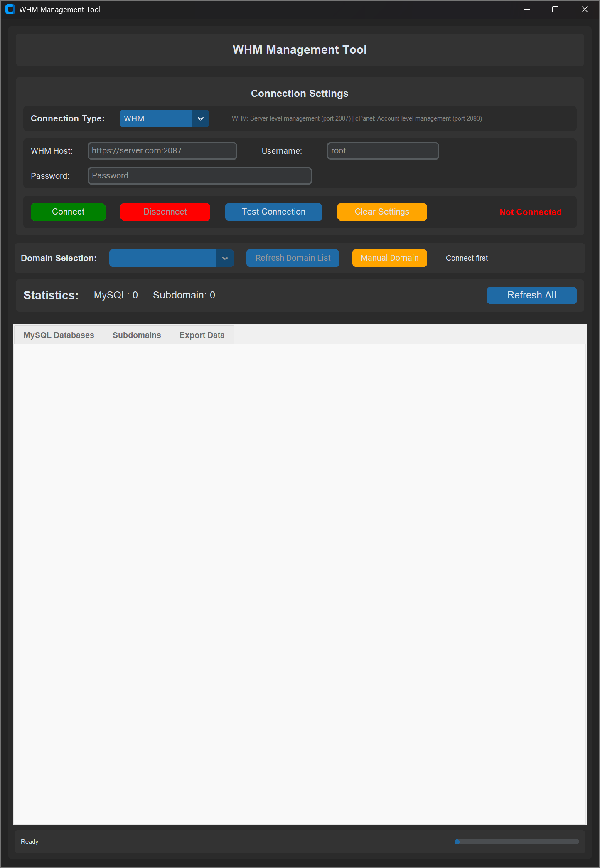Click Refresh Domain List
600x868 pixels.
click(293, 258)
